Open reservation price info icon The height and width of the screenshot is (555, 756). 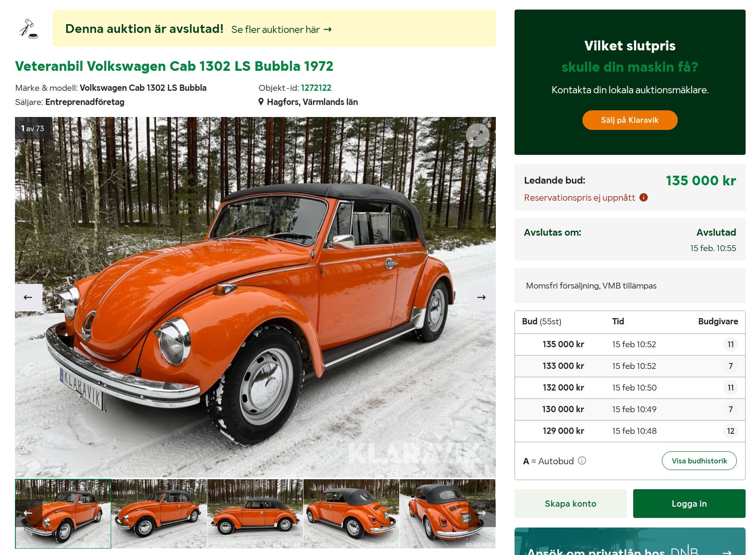644,197
